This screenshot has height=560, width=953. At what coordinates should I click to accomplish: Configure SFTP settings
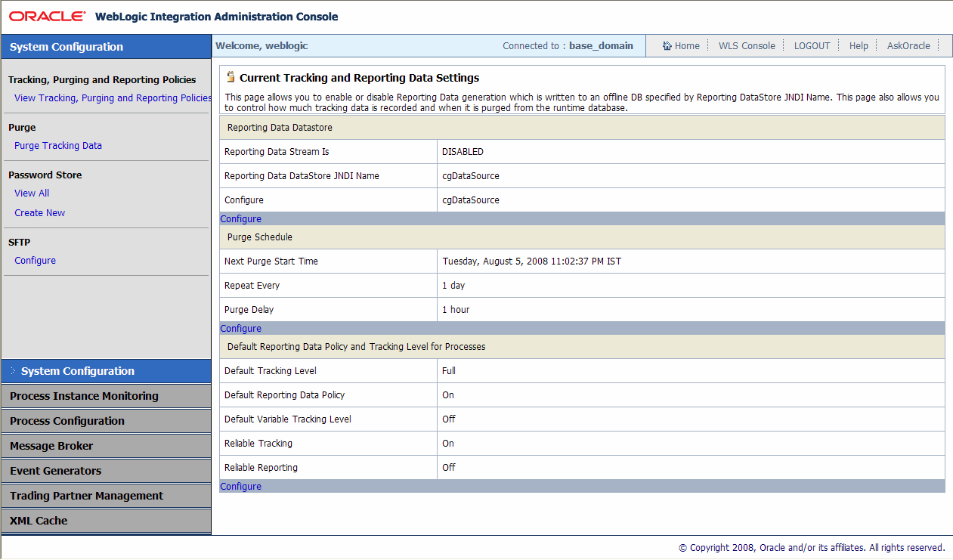[x=35, y=260]
